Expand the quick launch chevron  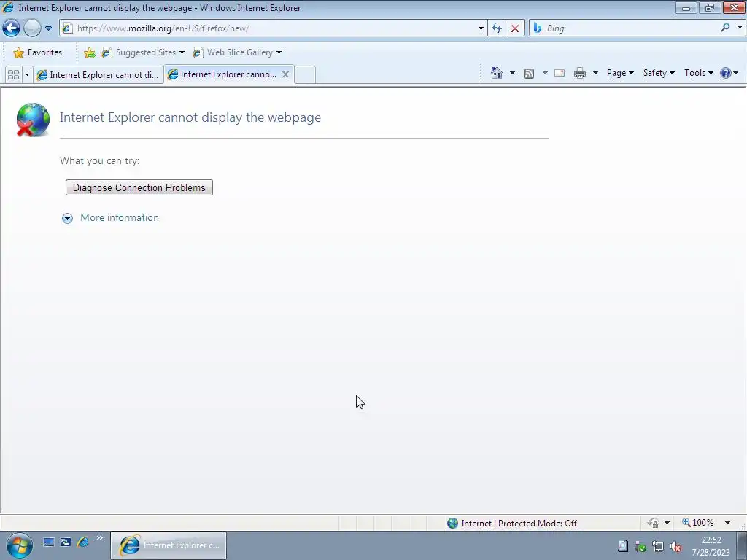click(99, 538)
